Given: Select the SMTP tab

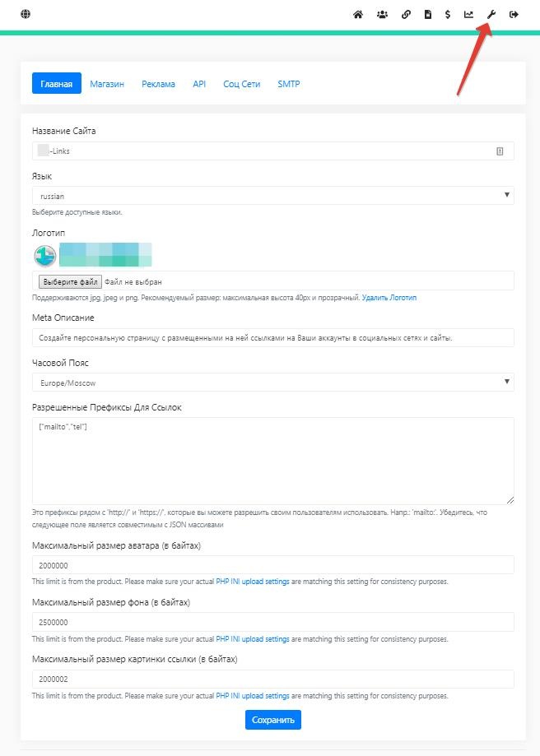Looking at the screenshot, I should tap(288, 84).
